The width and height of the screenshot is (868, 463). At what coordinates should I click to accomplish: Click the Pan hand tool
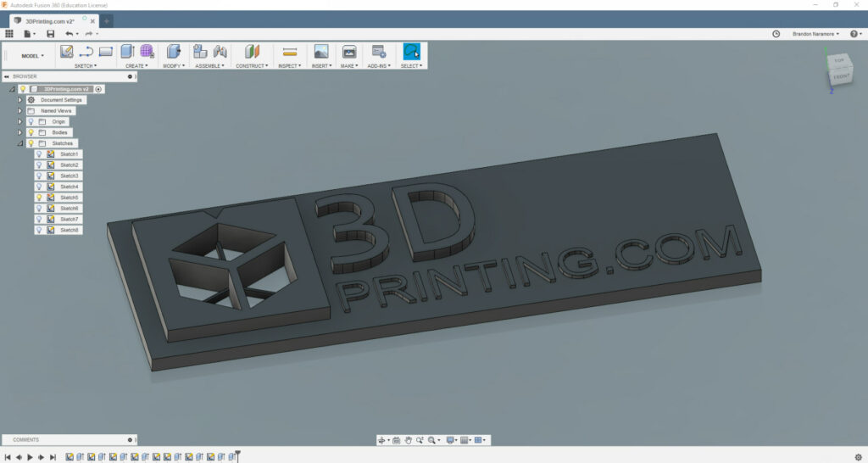(x=408, y=440)
